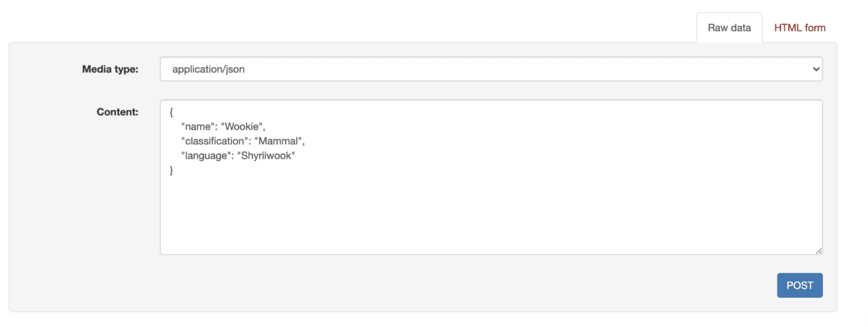Click the Media type dropdown chevron arrow
This screenshot has width=868, height=327.
pyautogui.click(x=815, y=69)
